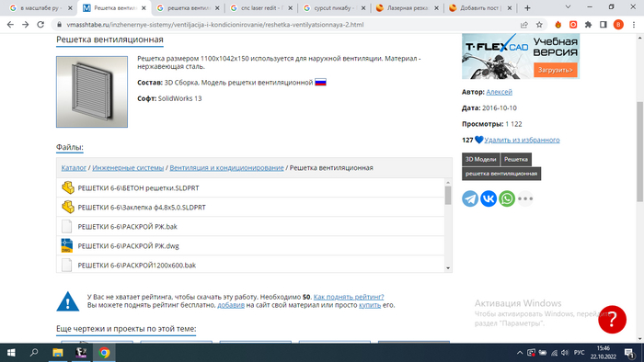Open Windows Start menu

tap(11, 353)
